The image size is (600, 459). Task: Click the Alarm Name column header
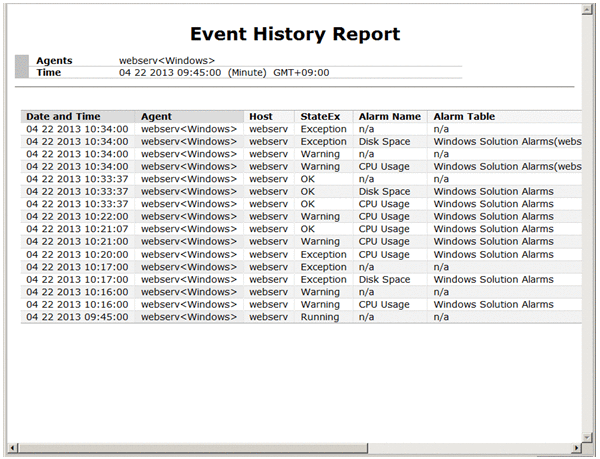(x=390, y=117)
